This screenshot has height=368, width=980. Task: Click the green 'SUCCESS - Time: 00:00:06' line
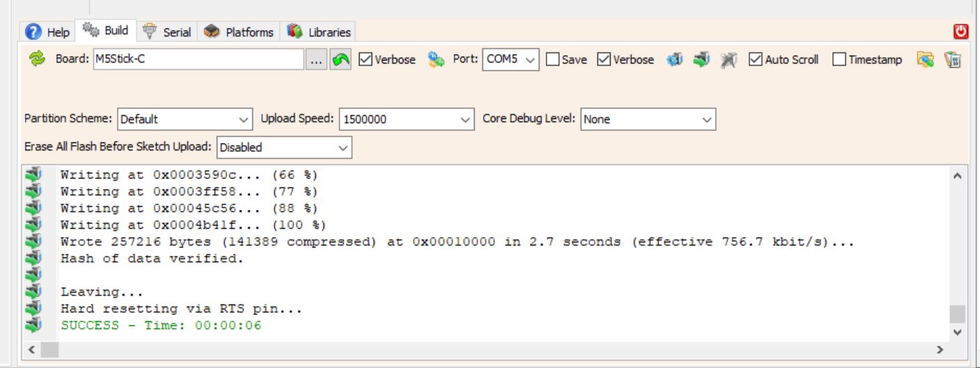(160, 325)
